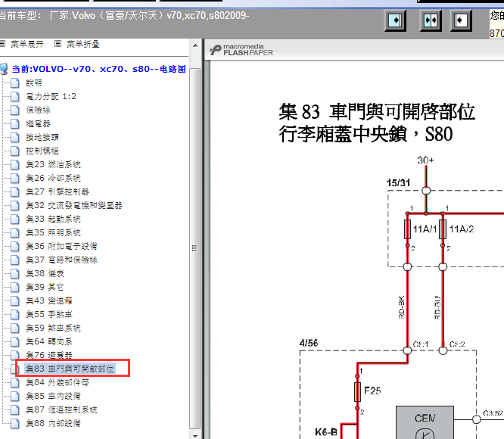Select 集76 避震器
The image size is (504, 439).
tap(49, 355)
